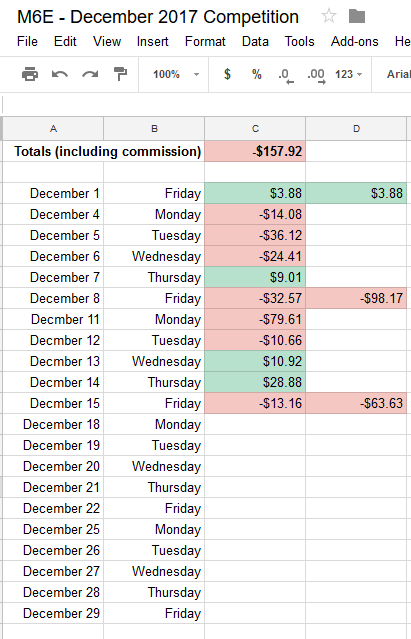Open more number formats 123 dropdown
This screenshot has width=411, height=639.
tap(348, 74)
